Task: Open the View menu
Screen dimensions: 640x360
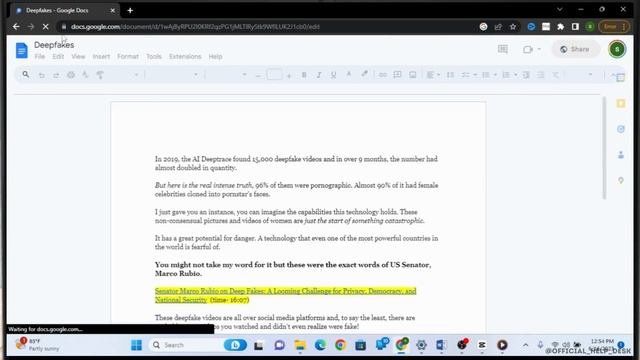Action: pyautogui.click(x=78, y=56)
